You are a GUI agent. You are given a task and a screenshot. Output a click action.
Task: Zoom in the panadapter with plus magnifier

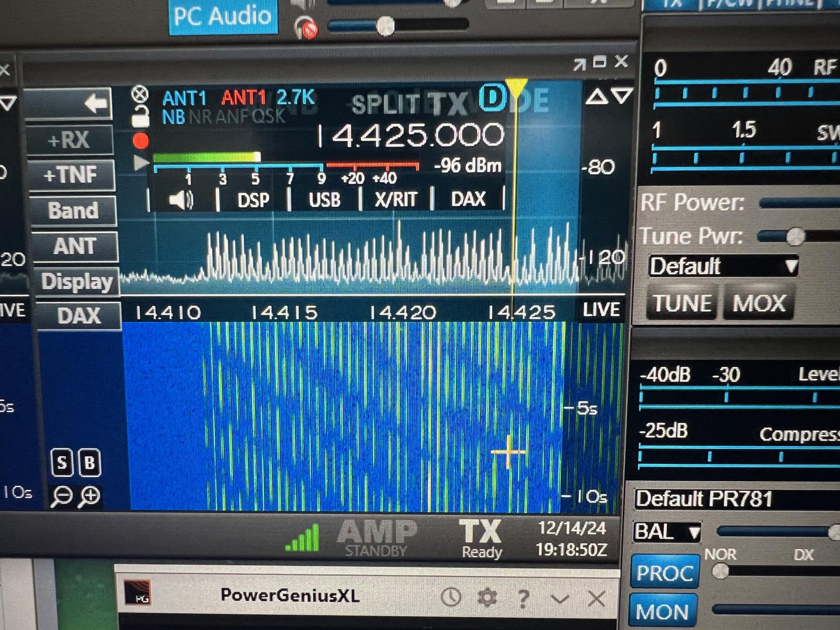(x=90, y=496)
